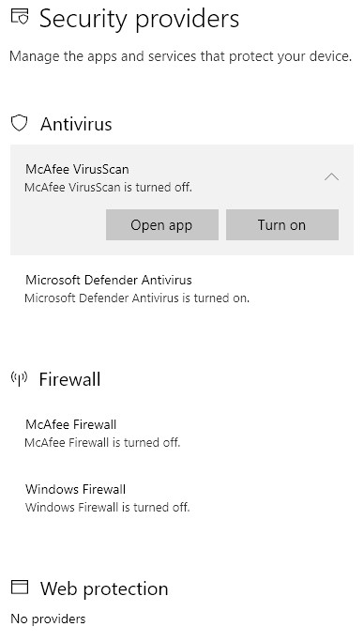
Task: Click the Antivirus section heading
Action: [x=76, y=124]
